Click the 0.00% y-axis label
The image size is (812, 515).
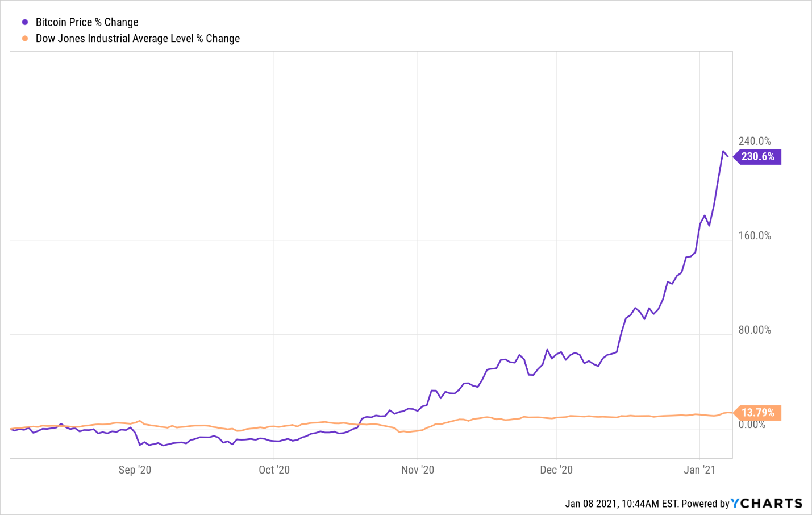tap(752, 425)
